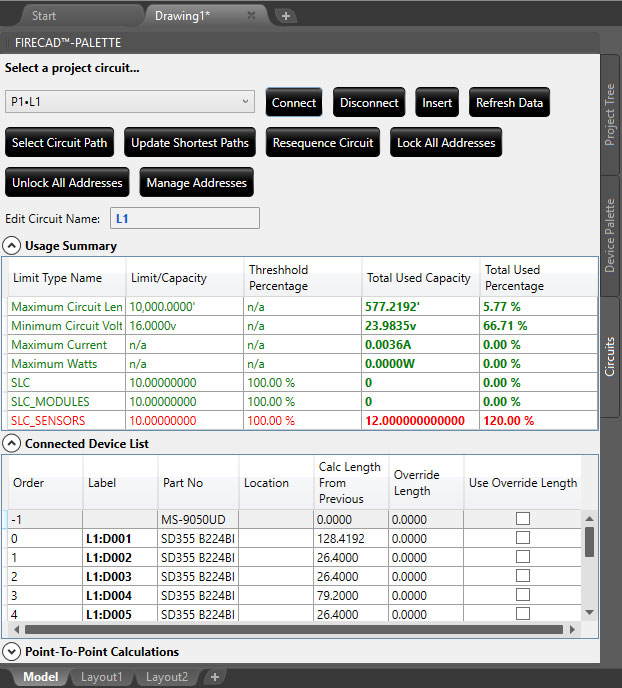Switch to the Project Tree side tab
Image resolution: width=622 pixels, height=688 pixels.
(x=610, y=115)
